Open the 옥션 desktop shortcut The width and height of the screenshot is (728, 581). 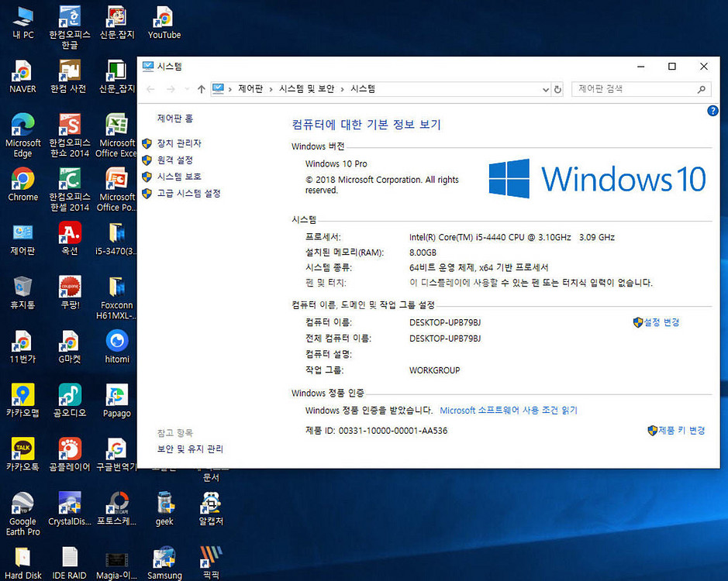coord(70,239)
